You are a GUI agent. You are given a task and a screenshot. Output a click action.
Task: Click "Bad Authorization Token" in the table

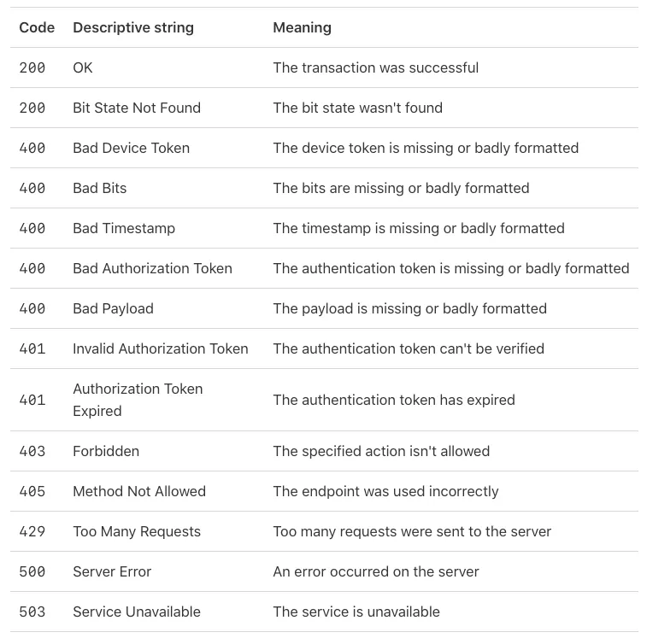tap(152, 268)
